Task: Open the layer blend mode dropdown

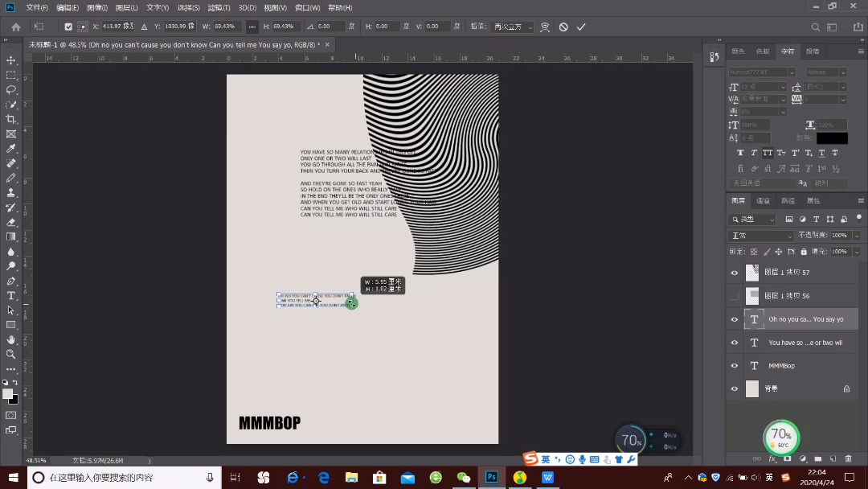Action: click(761, 236)
